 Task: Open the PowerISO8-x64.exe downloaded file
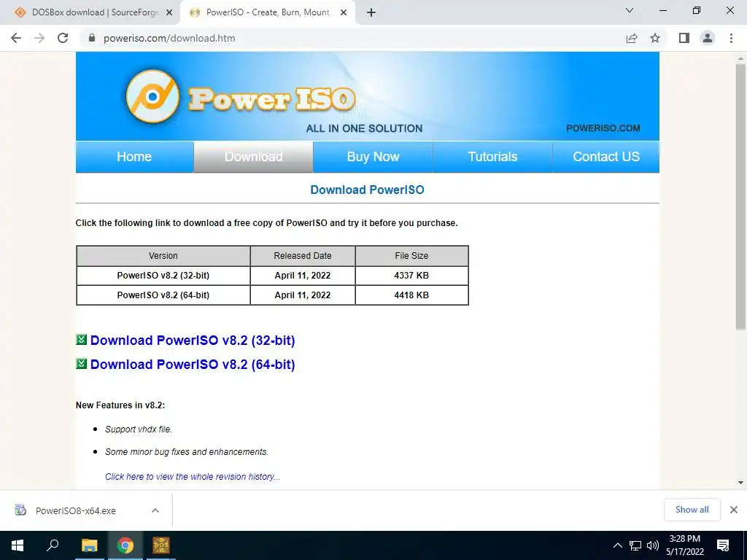[x=76, y=510]
